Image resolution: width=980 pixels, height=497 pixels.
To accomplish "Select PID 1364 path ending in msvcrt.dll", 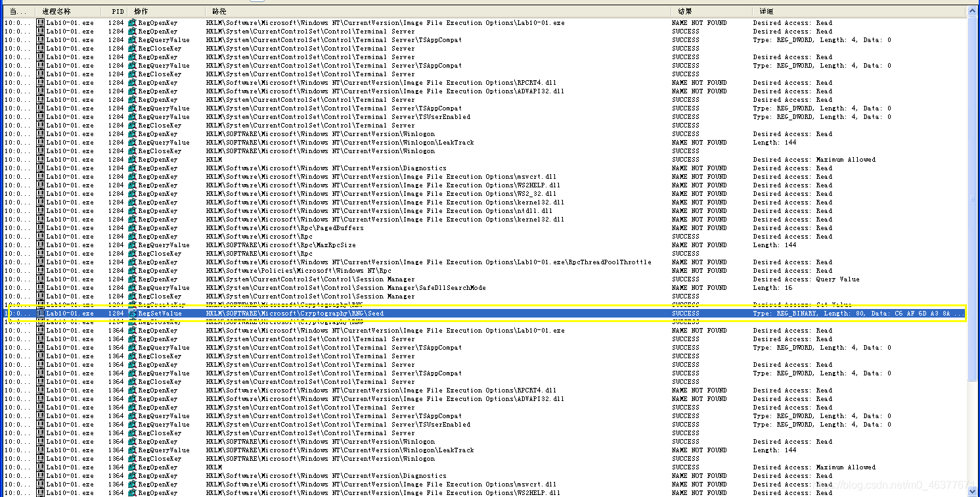I will click(x=381, y=485).
